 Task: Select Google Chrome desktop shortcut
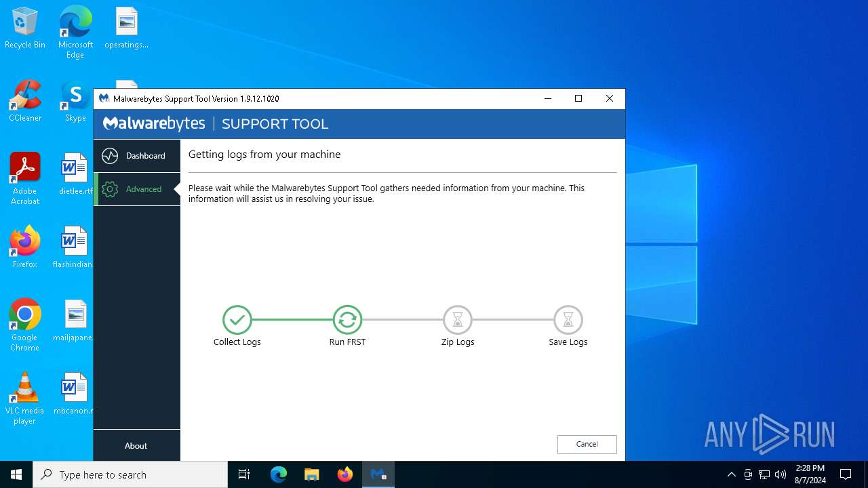click(25, 325)
